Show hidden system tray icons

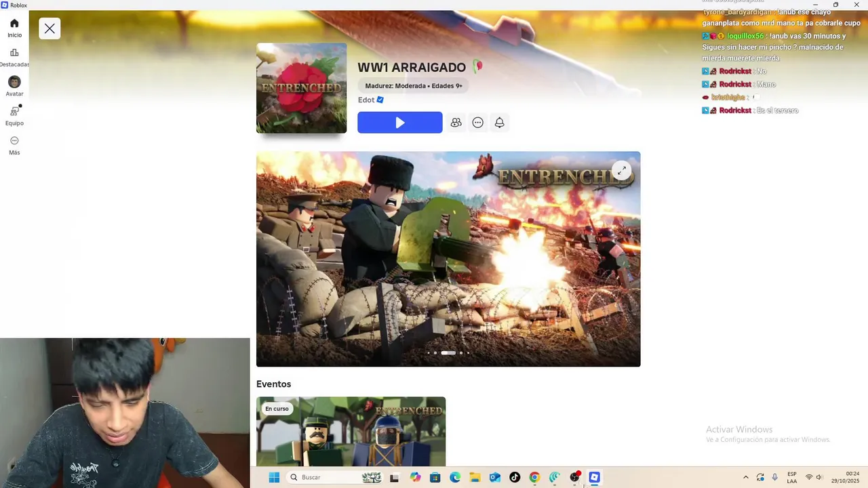pos(746,477)
